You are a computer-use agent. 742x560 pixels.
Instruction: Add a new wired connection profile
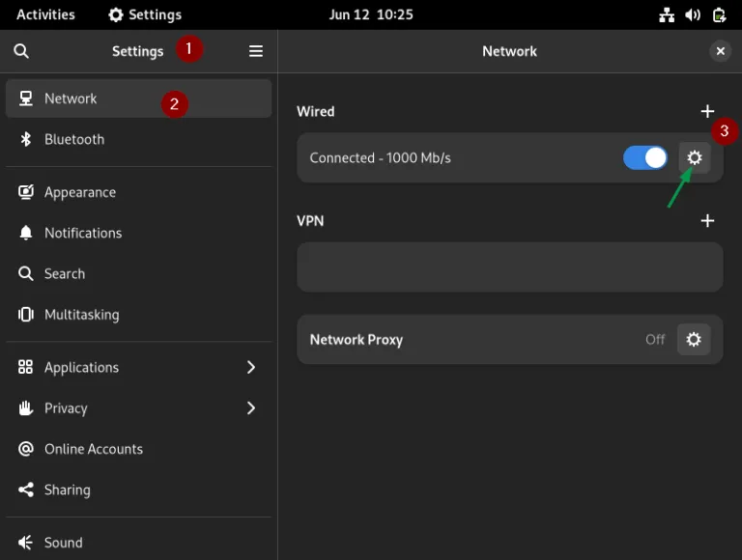(707, 111)
